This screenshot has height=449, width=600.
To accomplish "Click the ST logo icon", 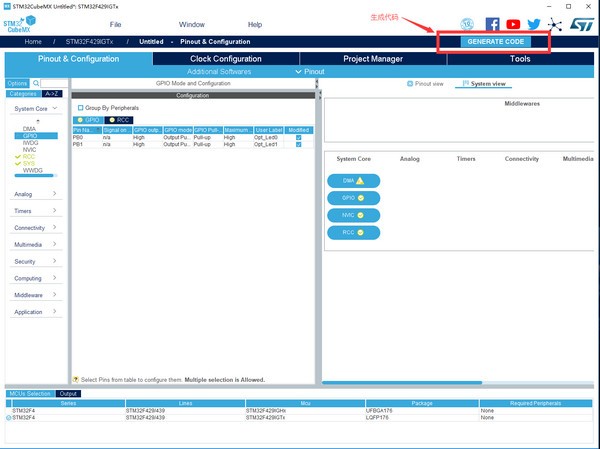I will coord(580,24).
